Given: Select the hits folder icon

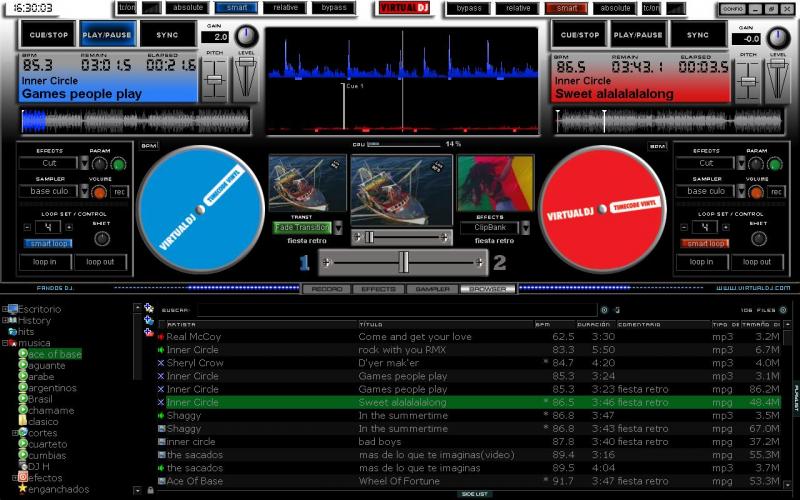Looking at the screenshot, I should (x=13, y=332).
